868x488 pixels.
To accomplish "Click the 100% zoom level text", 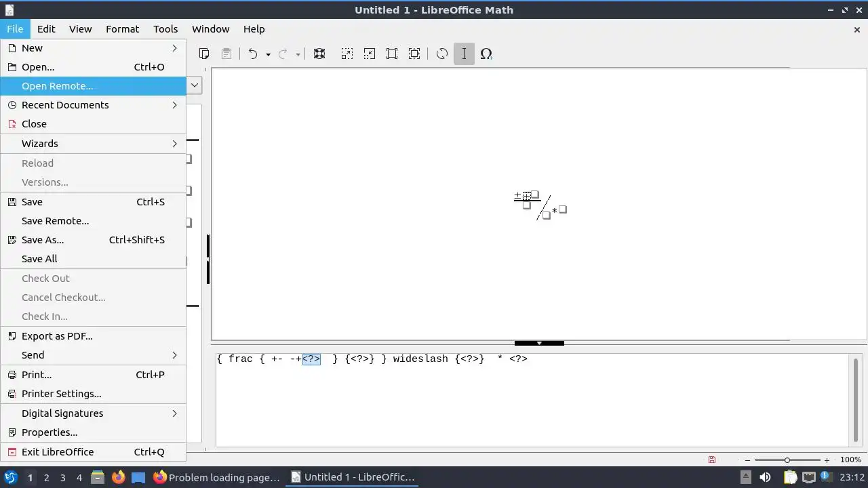I will coord(850,460).
